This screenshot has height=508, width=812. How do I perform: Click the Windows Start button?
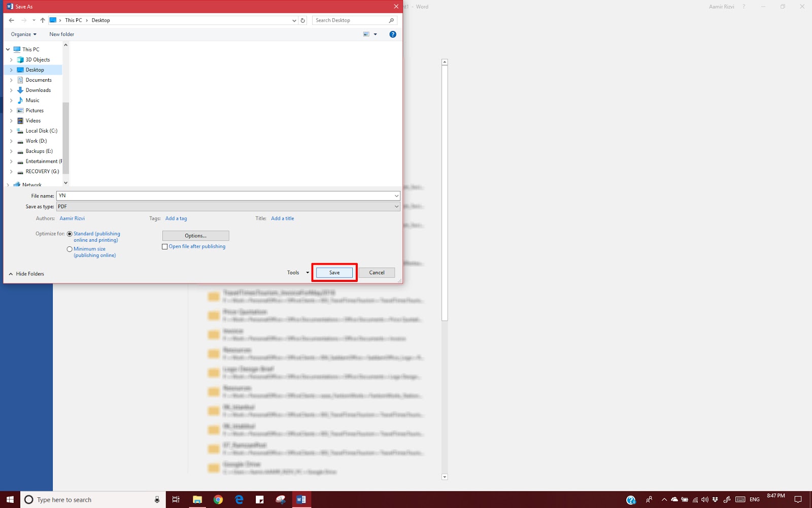pyautogui.click(x=10, y=500)
